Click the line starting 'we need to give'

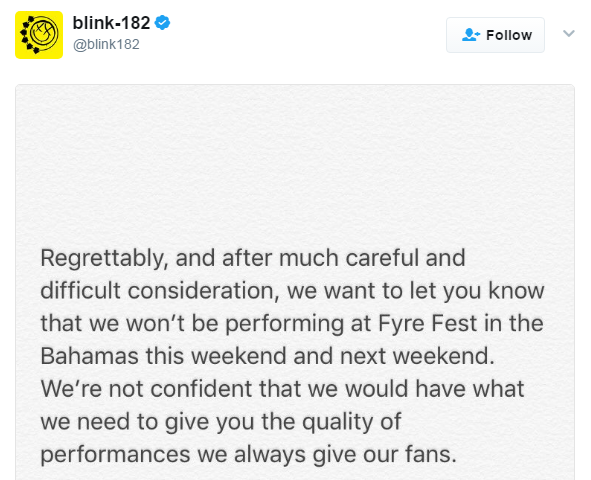[x=220, y=422]
